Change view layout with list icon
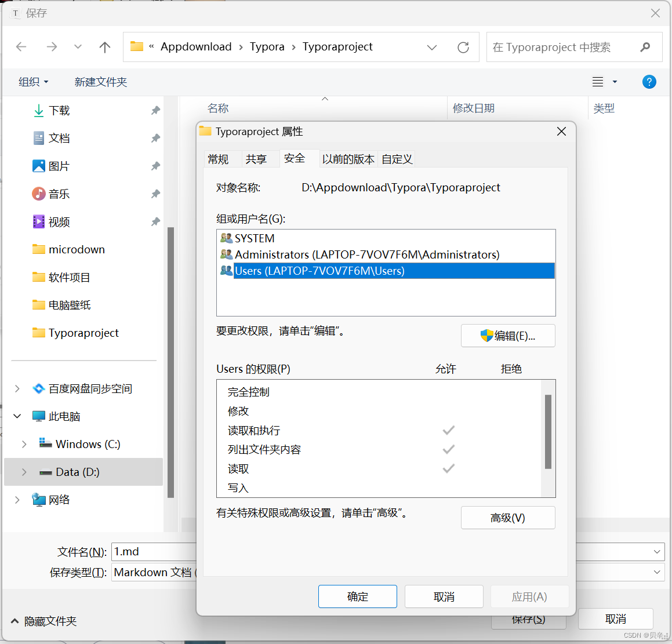Viewport: 672px width, 644px height. click(x=598, y=81)
